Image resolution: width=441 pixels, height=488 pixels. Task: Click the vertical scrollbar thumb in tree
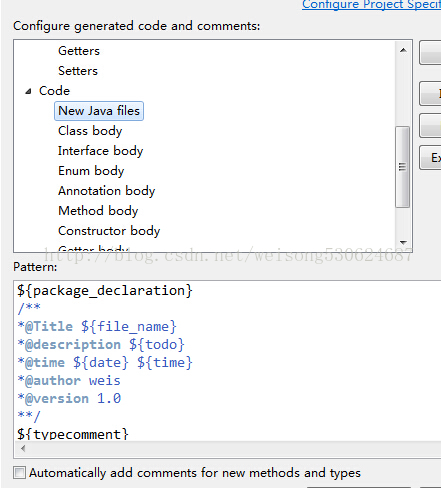pyautogui.click(x=403, y=167)
